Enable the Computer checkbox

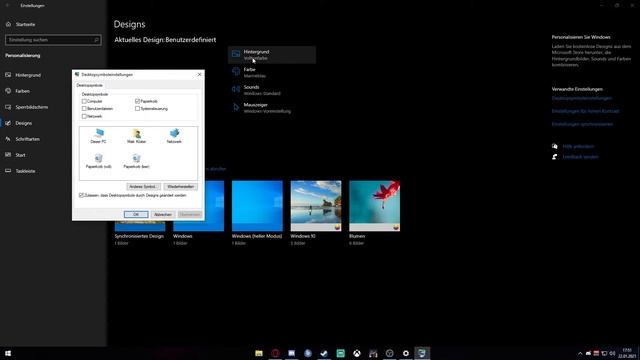[84, 101]
